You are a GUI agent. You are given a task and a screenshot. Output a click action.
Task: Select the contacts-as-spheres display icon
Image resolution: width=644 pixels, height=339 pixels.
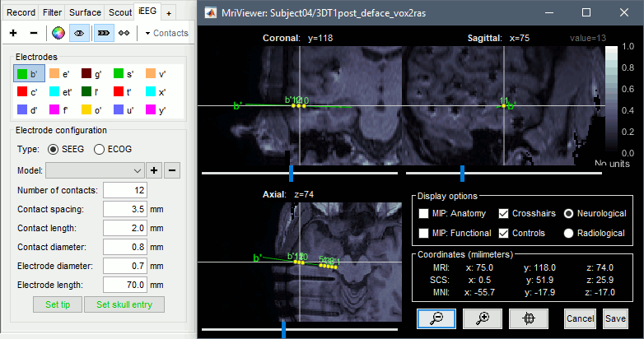124,33
